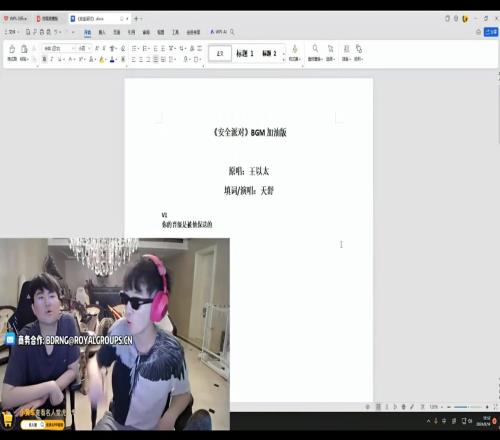Open the font size dropdown
The height and width of the screenshot is (440, 500).
click(x=84, y=49)
